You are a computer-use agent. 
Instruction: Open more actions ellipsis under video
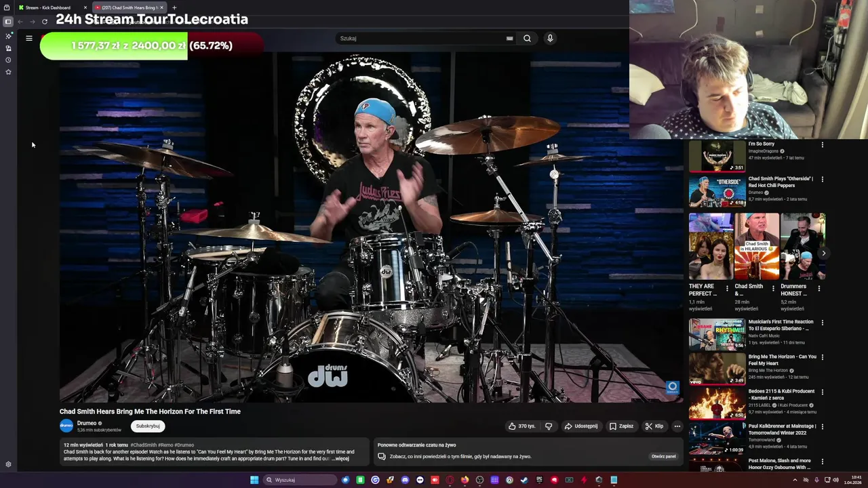coord(677,426)
